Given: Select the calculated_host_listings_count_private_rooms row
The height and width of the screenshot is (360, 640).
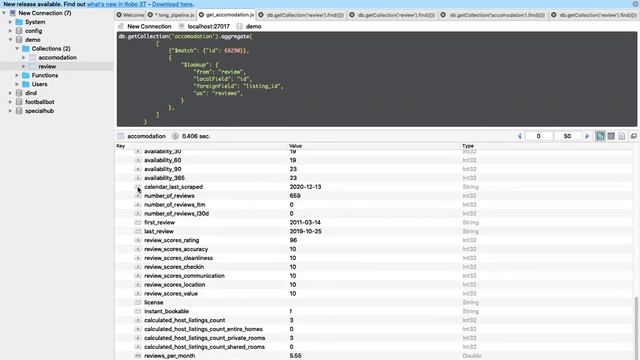Looking at the screenshot, I should 374,338.
